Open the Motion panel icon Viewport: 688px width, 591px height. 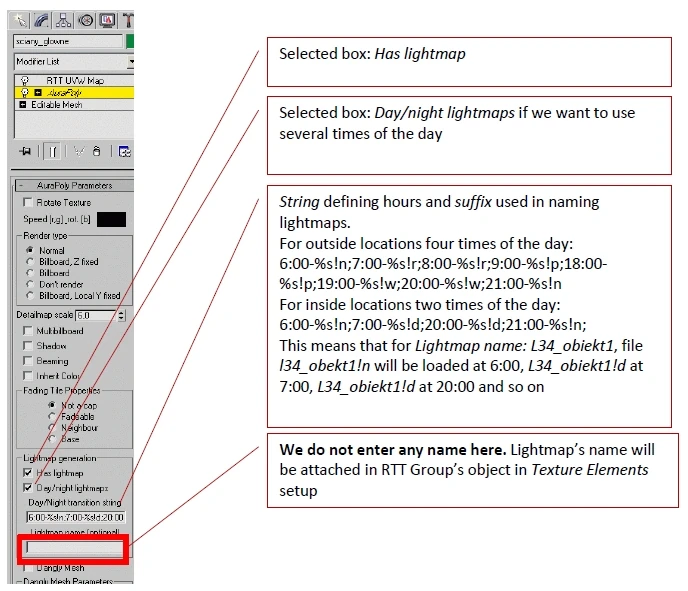[x=86, y=21]
